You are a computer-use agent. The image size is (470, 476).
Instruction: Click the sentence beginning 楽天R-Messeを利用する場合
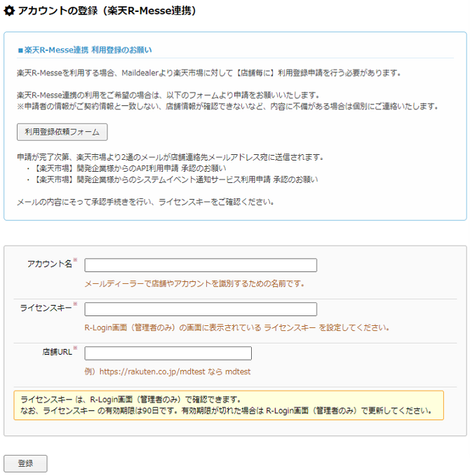pyautogui.click(x=209, y=73)
